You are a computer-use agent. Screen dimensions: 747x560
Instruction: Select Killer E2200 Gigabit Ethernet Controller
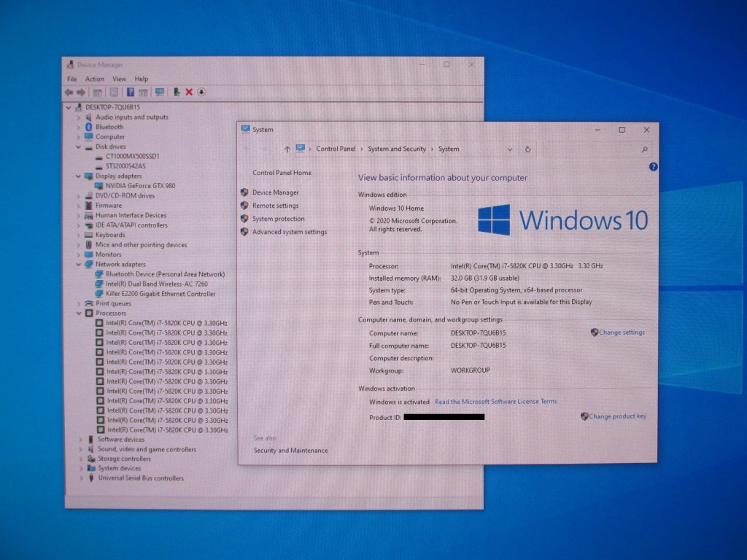160,294
